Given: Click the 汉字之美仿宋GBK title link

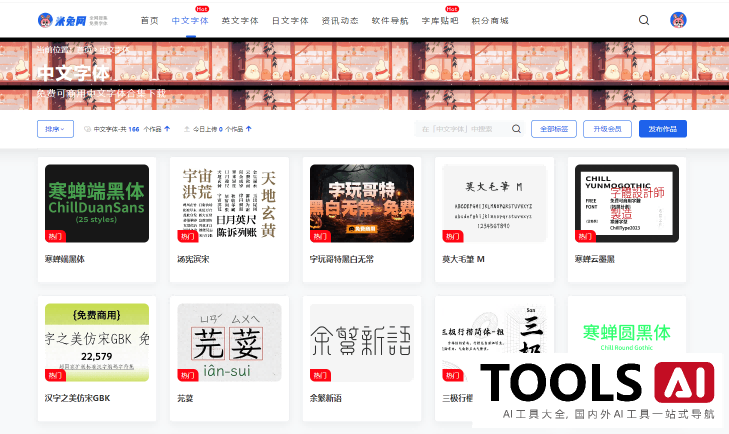Looking at the screenshot, I should pos(77,398).
